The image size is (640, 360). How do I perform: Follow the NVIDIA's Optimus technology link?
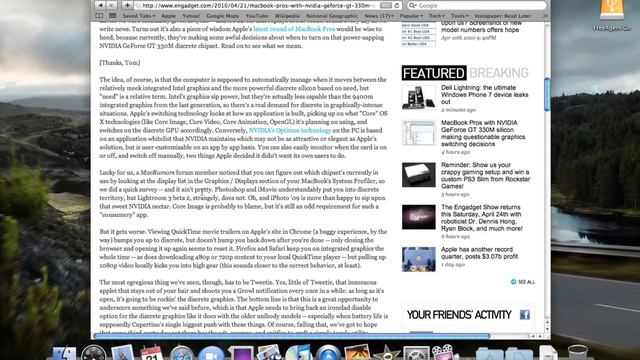[x=289, y=130]
